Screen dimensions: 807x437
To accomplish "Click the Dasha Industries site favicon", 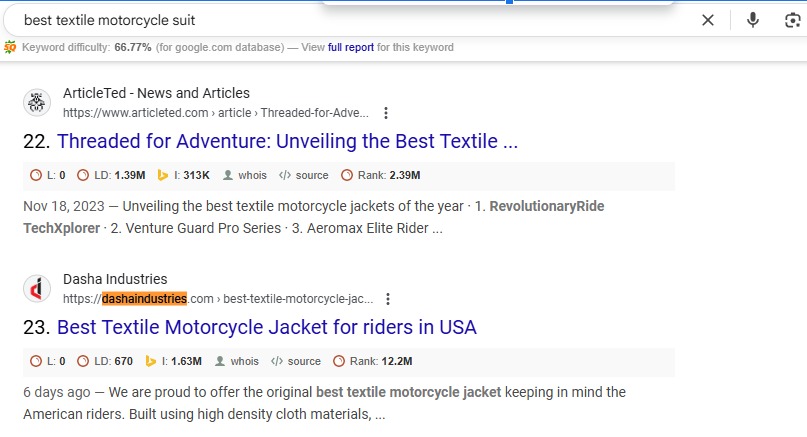I will coord(37,289).
